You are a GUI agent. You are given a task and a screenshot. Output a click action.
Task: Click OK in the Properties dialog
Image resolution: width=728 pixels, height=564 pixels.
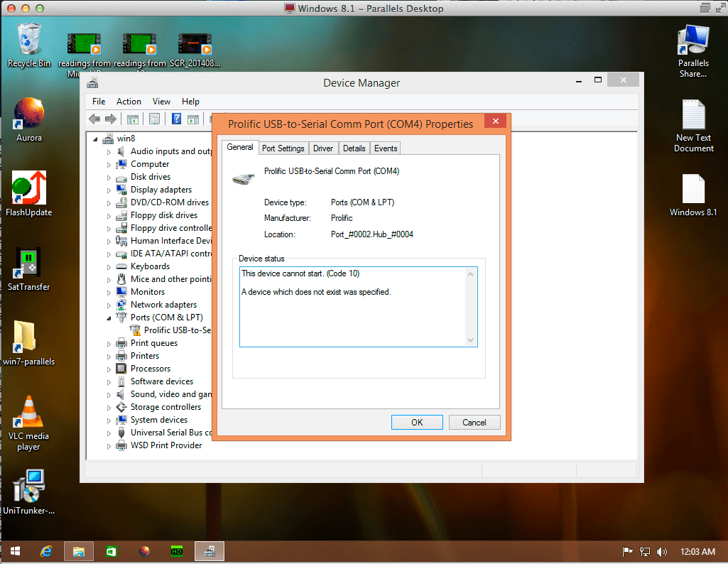point(417,423)
